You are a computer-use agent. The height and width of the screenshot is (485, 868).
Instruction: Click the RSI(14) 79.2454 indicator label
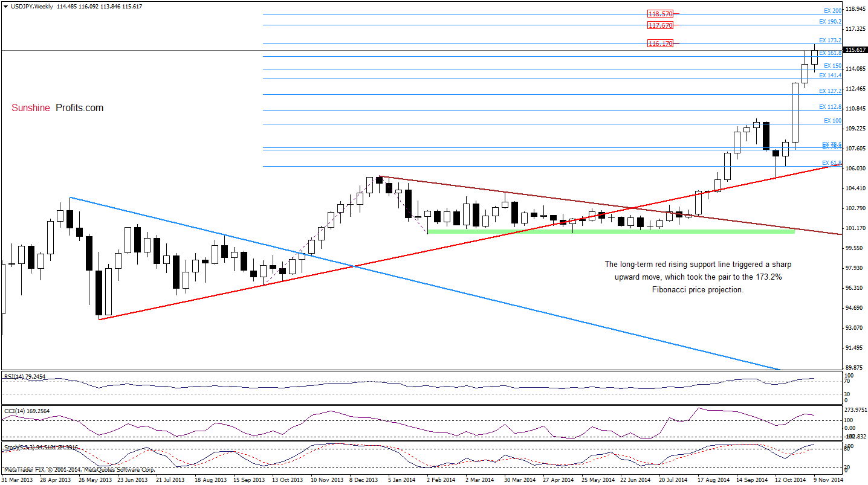pos(24,376)
